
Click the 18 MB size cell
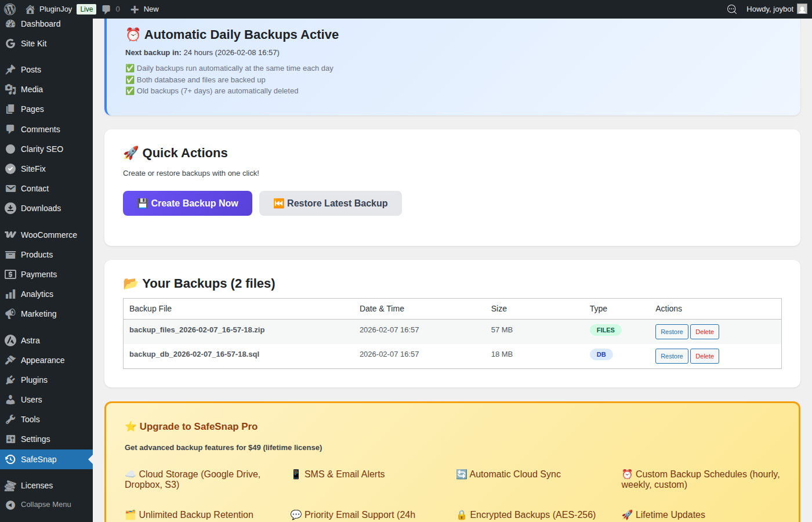(x=502, y=354)
